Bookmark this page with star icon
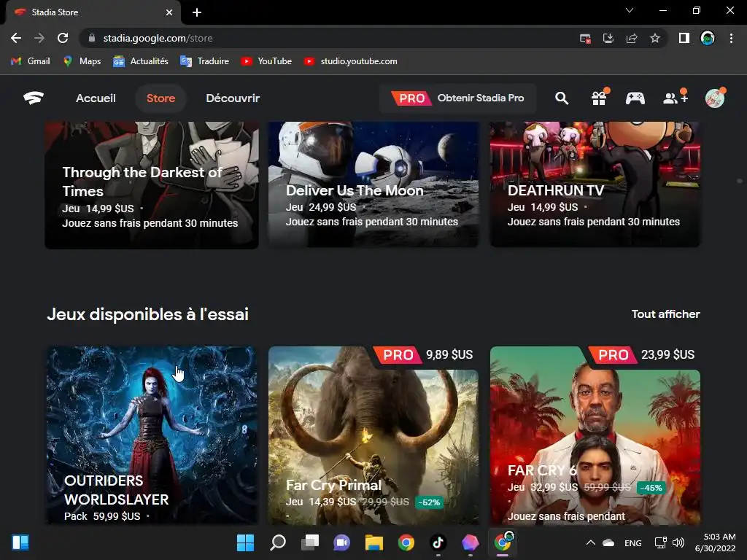Viewport: 747px width, 560px height. pyautogui.click(x=655, y=38)
